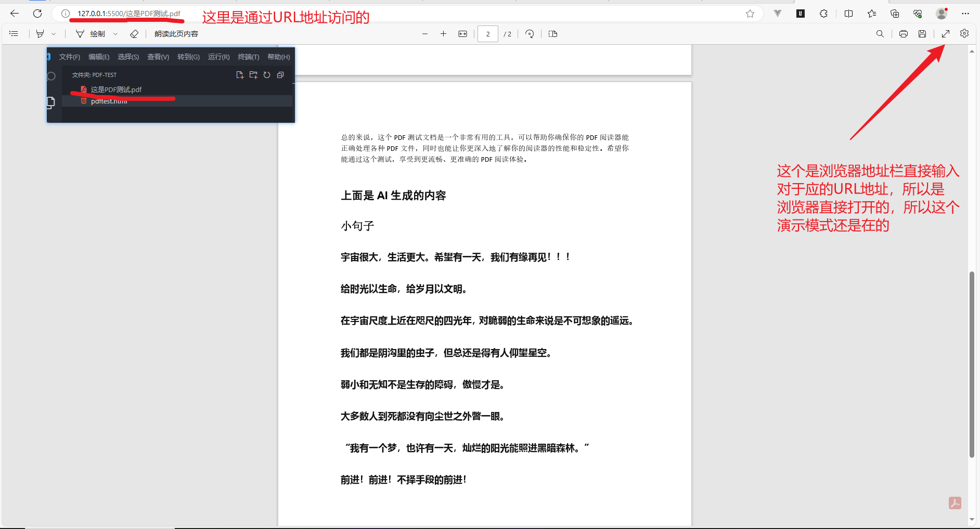Zoom in the PDF with plus button

coord(443,34)
